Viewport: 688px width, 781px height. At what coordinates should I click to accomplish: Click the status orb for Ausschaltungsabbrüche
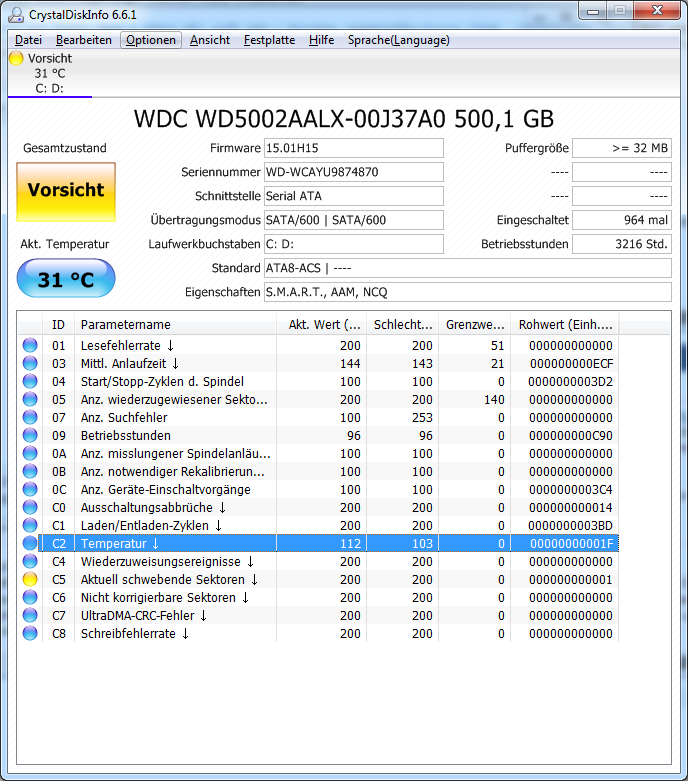point(30,507)
